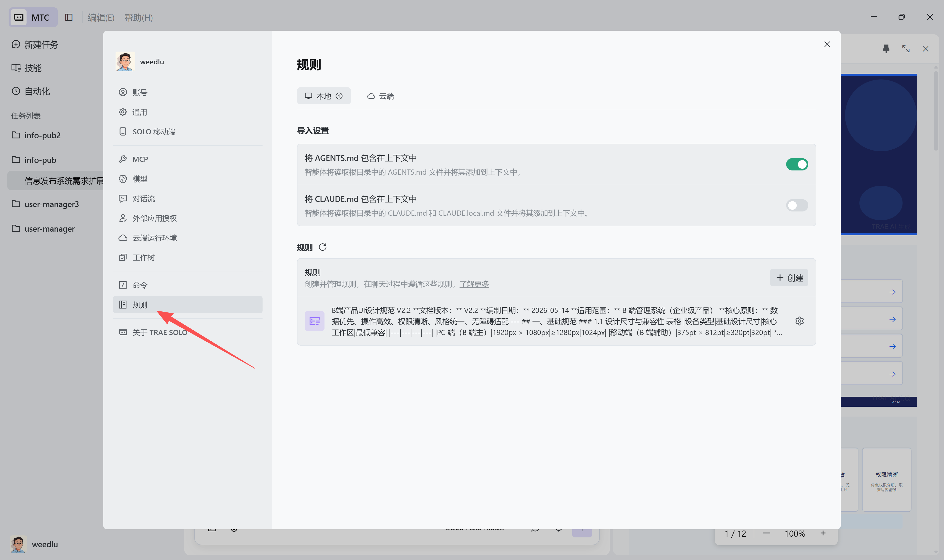Open 帮助(H) menu

tap(139, 17)
